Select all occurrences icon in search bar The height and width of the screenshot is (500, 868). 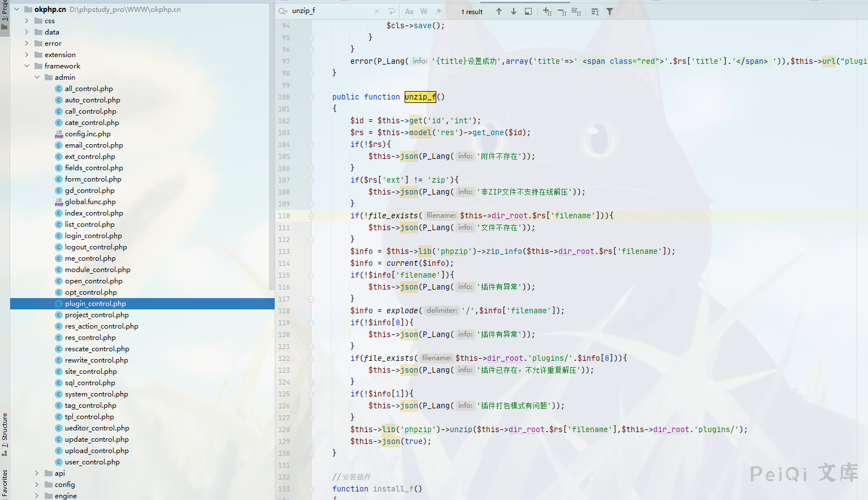(576, 11)
